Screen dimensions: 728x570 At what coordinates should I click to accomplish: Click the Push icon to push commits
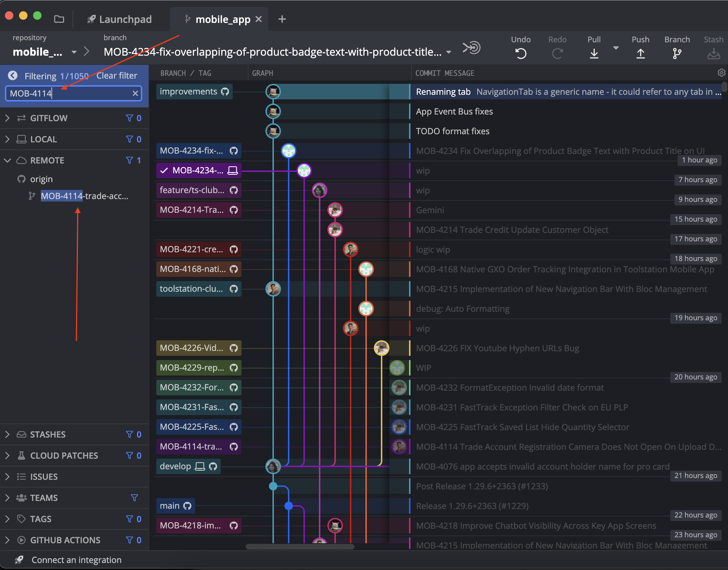pyautogui.click(x=640, y=54)
